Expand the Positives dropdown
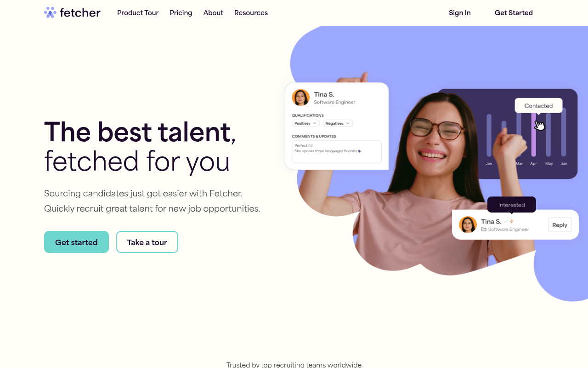Viewport: 588px width, 368px height. pos(306,123)
